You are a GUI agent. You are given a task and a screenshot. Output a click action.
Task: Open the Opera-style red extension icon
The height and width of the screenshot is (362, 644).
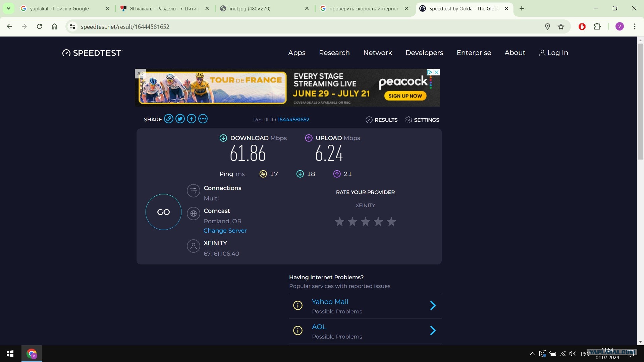582,26
